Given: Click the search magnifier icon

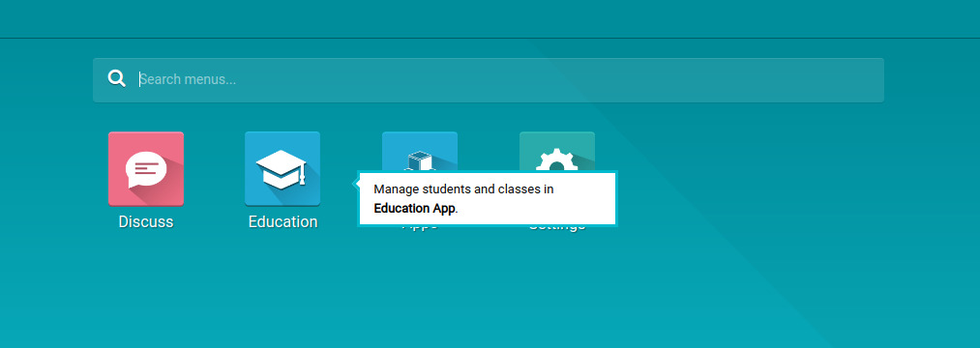Looking at the screenshot, I should pos(117,78).
